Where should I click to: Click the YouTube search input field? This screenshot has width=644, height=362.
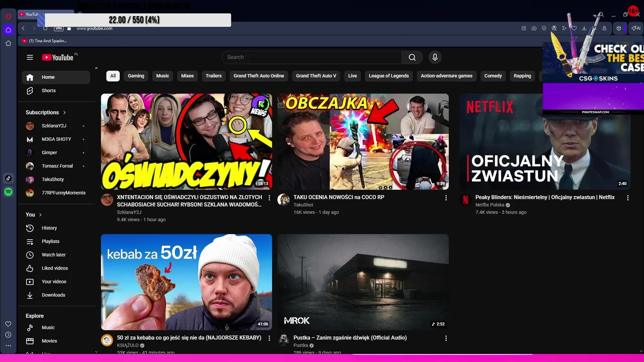(x=312, y=57)
